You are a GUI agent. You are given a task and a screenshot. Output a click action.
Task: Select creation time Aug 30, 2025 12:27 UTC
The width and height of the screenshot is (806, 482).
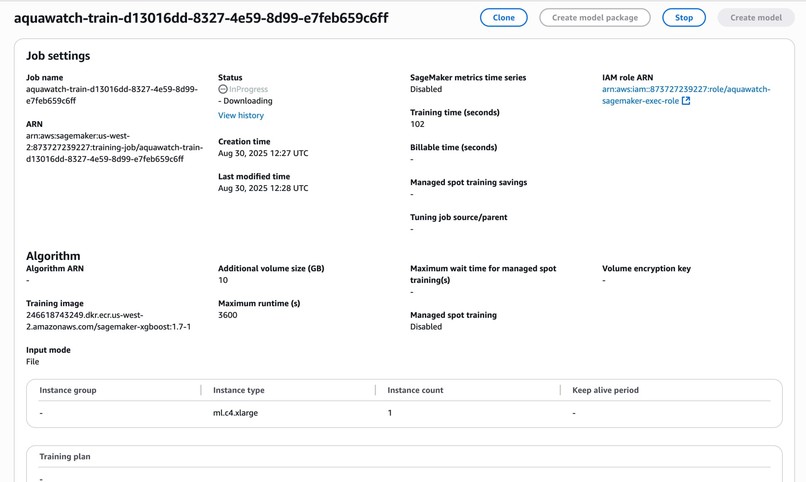click(263, 153)
